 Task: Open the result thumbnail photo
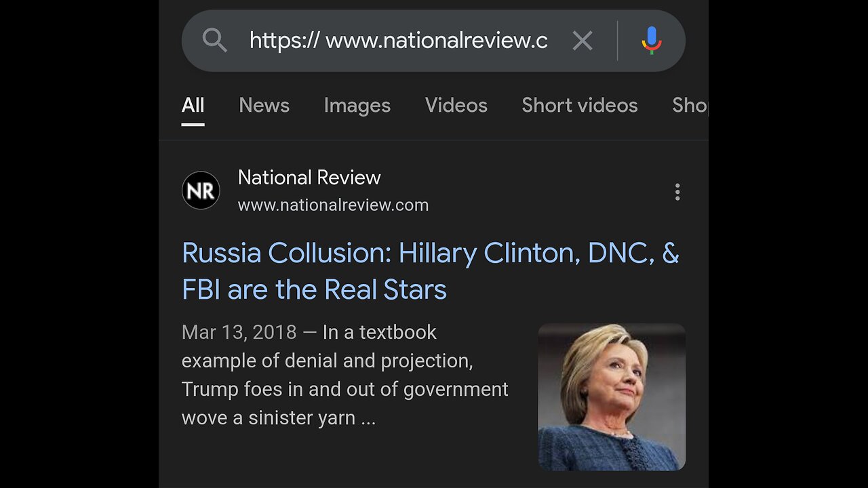click(611, 396)
